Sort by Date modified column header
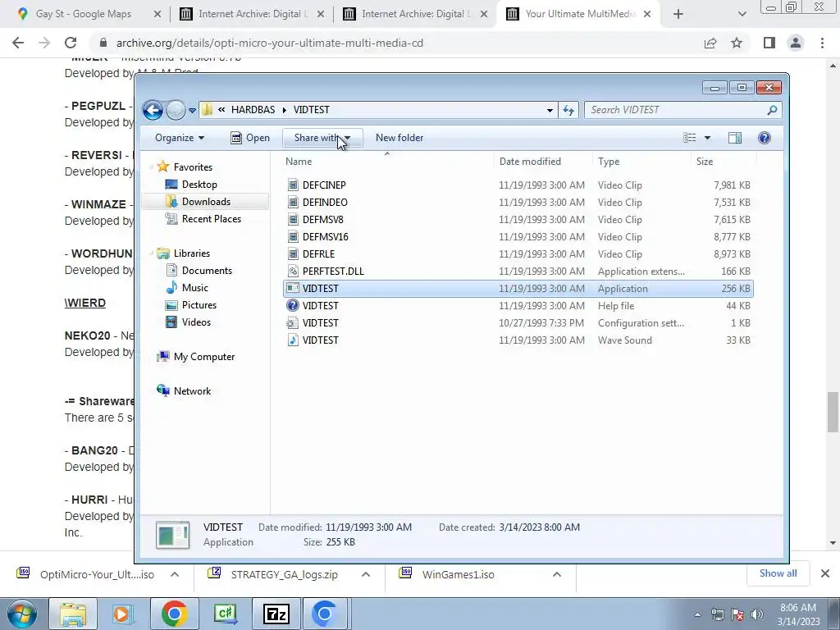840x630 pixels. click(530, 162)
